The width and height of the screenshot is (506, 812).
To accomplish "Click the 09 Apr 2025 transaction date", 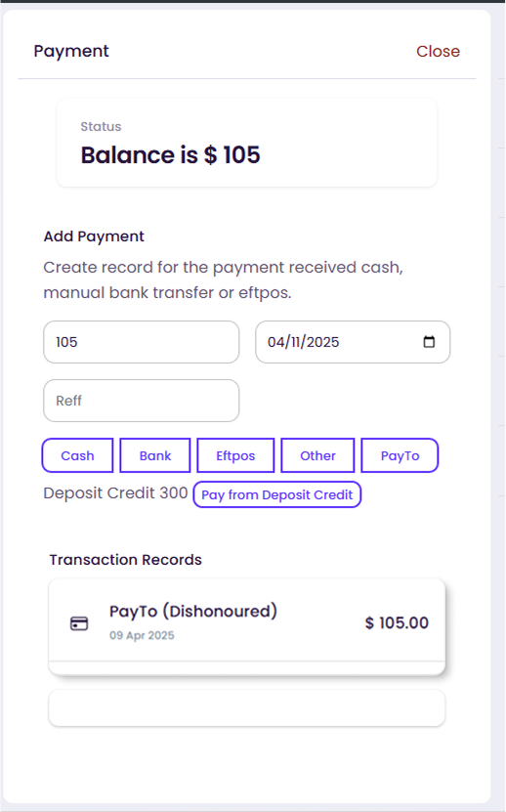I will tap(142, 635).
